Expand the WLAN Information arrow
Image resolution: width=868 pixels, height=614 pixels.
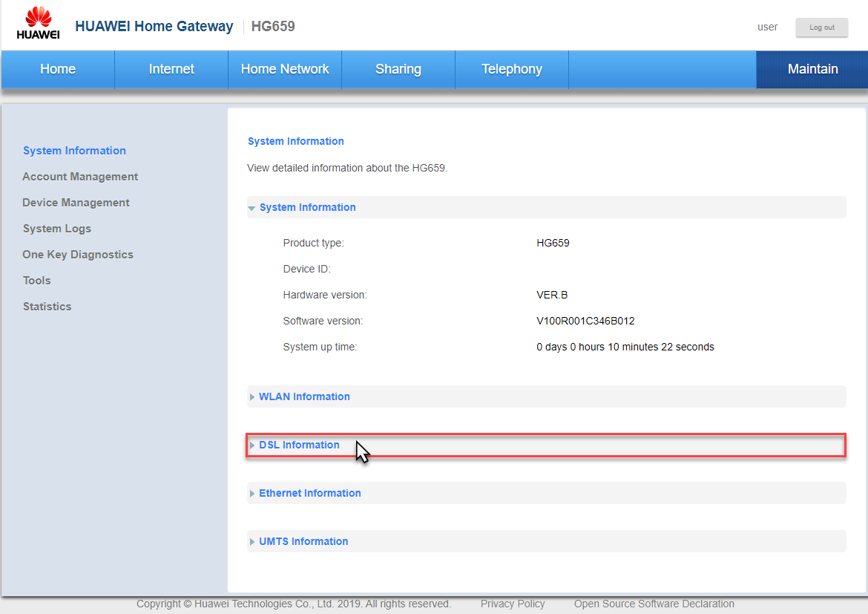[x=252, y=396]
